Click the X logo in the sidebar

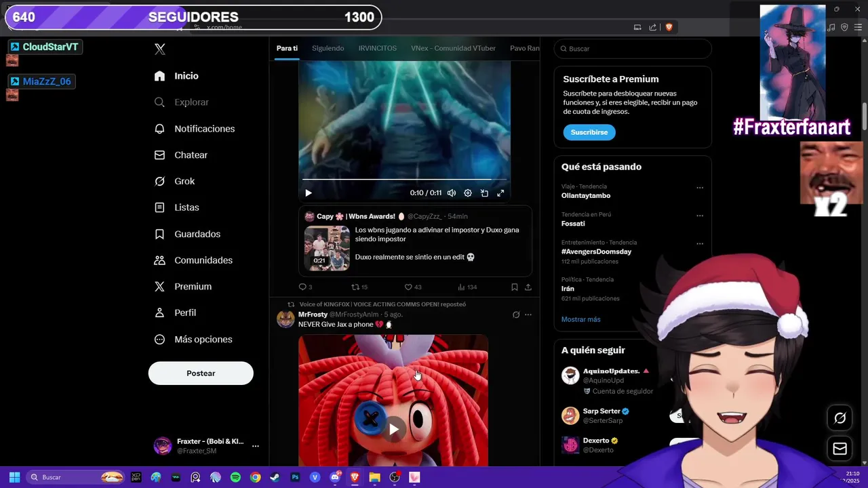pos(160,49)
